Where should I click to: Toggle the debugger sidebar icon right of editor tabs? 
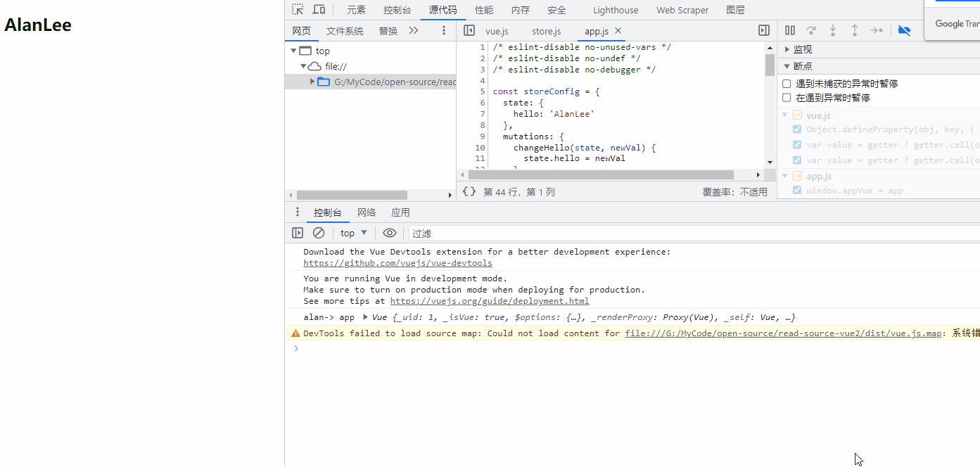(x=764, y=30)
